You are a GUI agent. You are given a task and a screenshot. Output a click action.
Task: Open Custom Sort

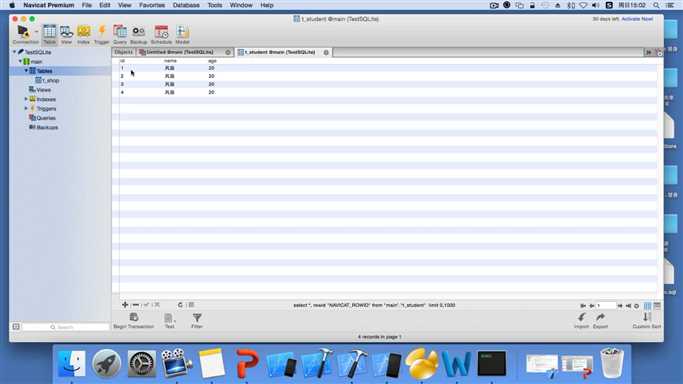pos(647,320)
